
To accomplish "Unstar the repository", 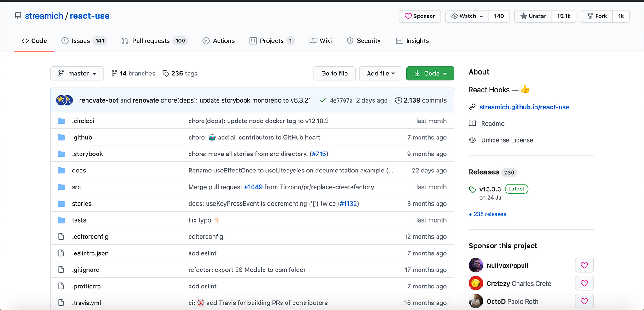I will tap(533, 16).
